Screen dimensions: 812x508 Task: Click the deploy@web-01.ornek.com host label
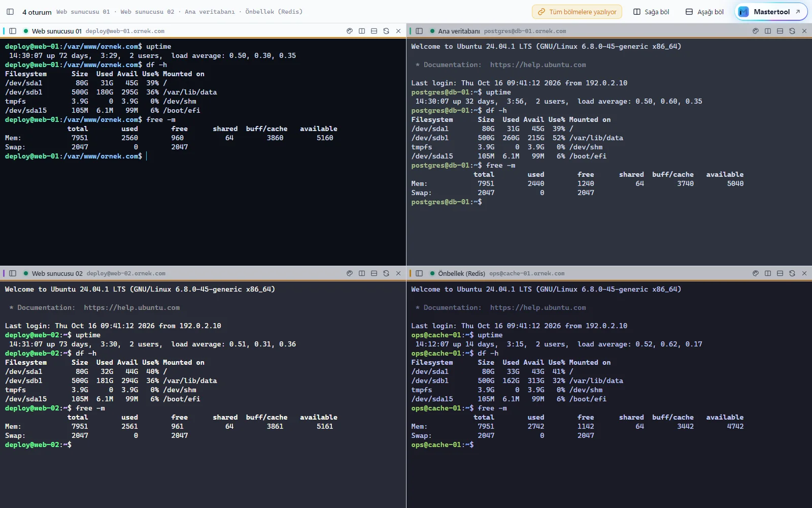click(x=125, y=31)
